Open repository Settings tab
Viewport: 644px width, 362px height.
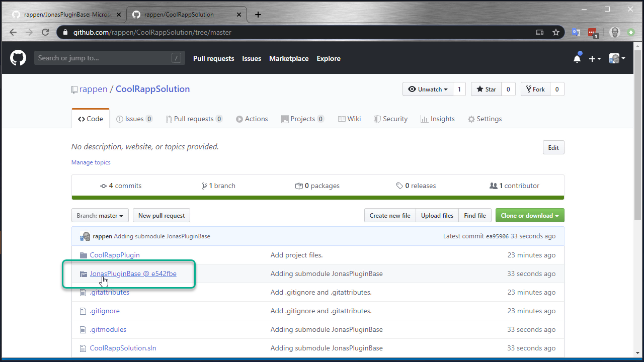[x=485, y=119]
